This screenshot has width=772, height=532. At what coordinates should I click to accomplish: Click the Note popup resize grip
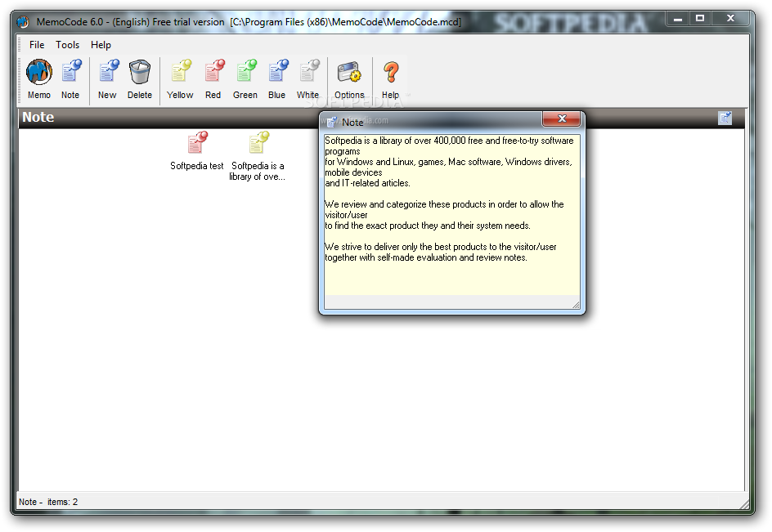[x=576, y=305]
